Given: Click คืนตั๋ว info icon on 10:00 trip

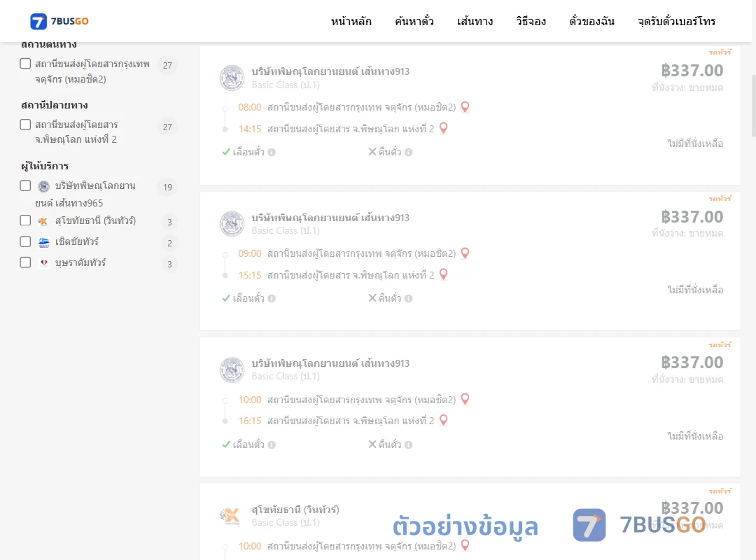Looking at the screenshot, I should 408,444.
